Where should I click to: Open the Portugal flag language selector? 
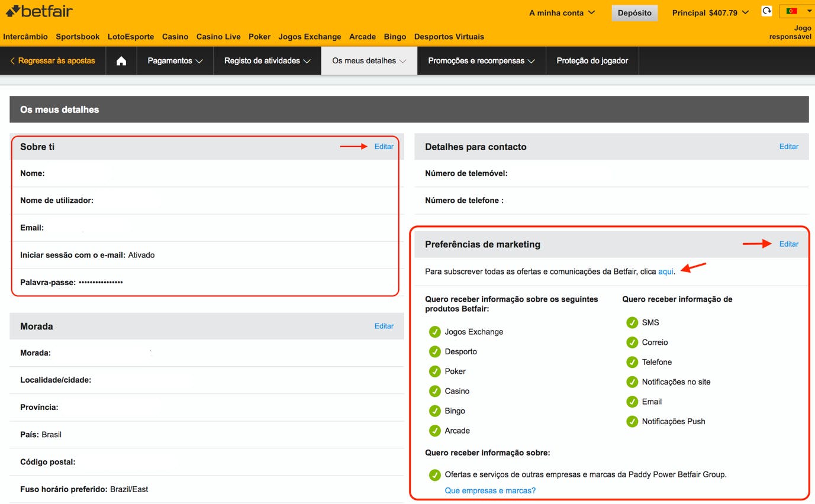click(797, 11)
